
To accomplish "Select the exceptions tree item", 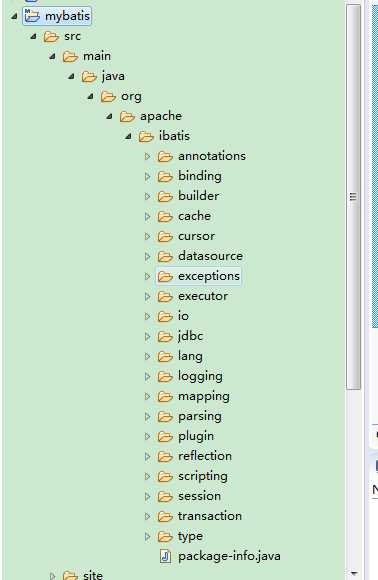I will [x=198, y=276].
